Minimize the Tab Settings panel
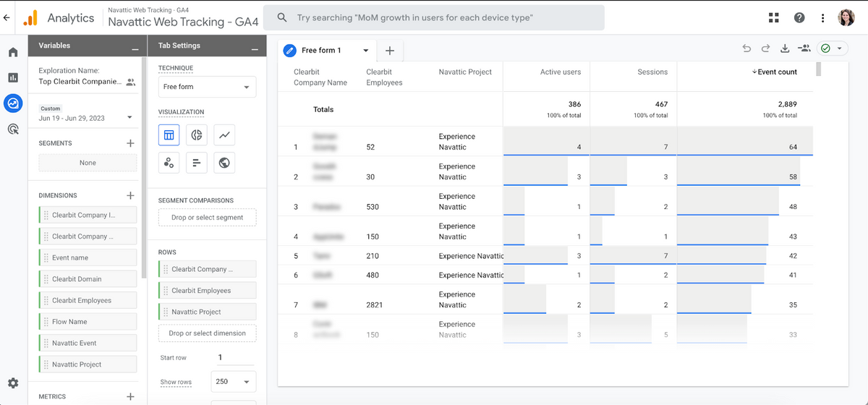Viewport: 868px width, 405px height. click(x=253, y=48)
